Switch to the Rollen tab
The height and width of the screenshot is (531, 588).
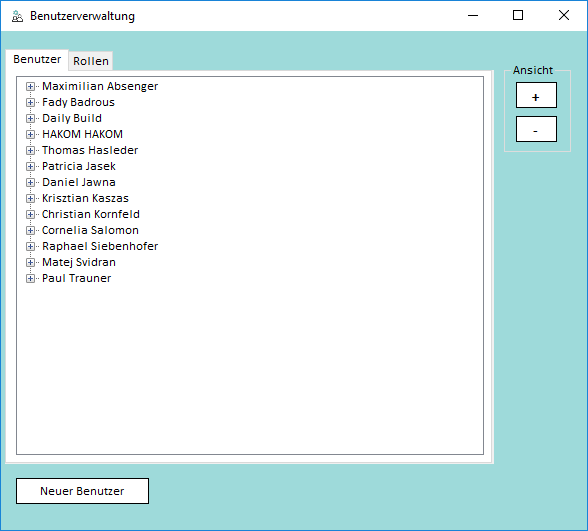[x=91, y=61]
